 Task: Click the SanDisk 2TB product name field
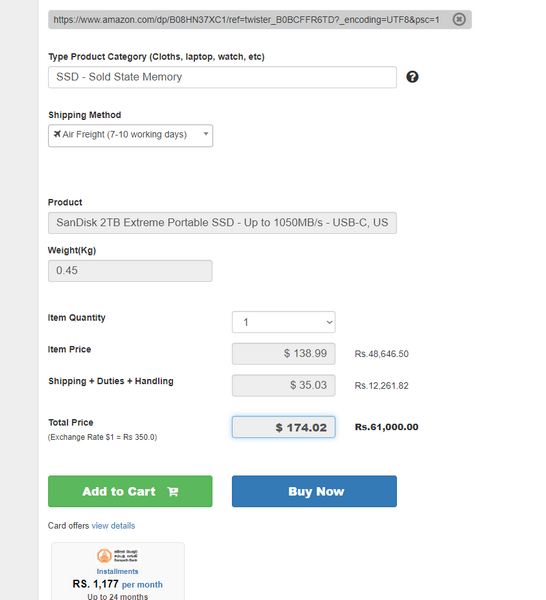(222, 223)
